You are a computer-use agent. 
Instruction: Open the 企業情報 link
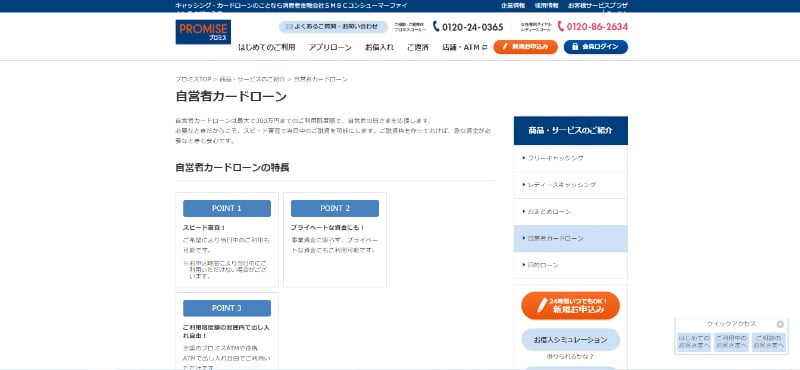click(512, 6)
